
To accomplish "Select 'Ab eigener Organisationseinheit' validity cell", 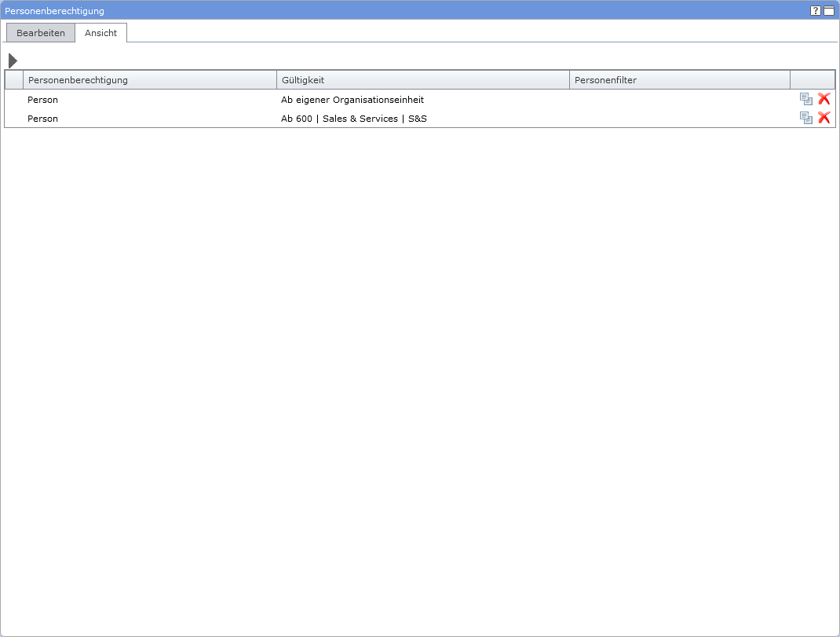I will pyautogui.click(x=352, y=100).
